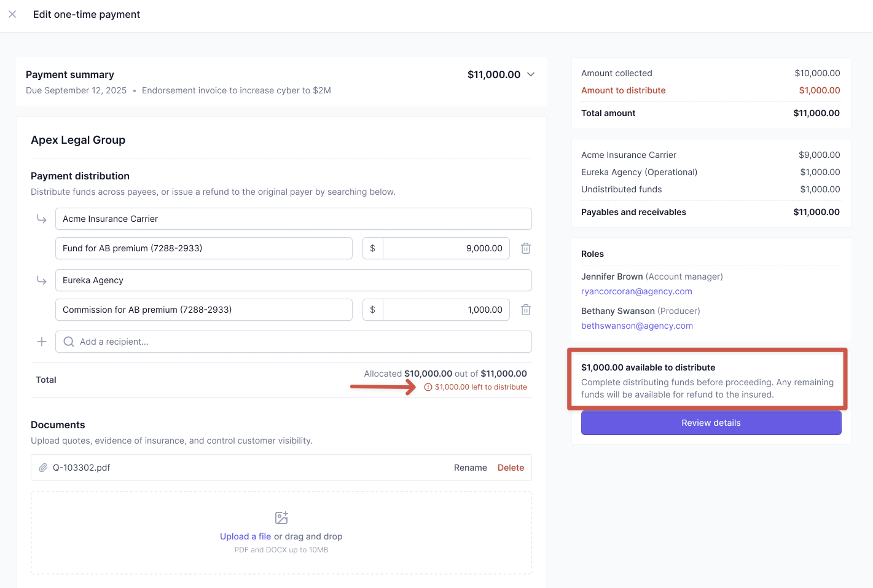Click the Undistributed funds row label
Viewport: 873px width, 588px height.
pos(622,189)
